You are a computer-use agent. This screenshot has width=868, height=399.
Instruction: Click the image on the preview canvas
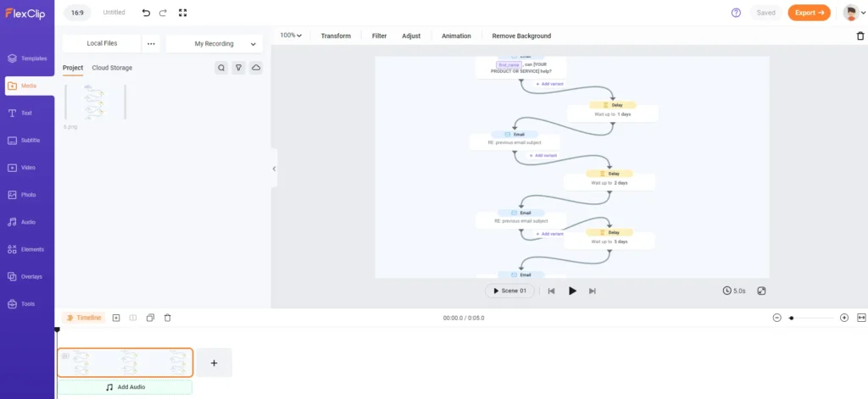tap(572, 167)
